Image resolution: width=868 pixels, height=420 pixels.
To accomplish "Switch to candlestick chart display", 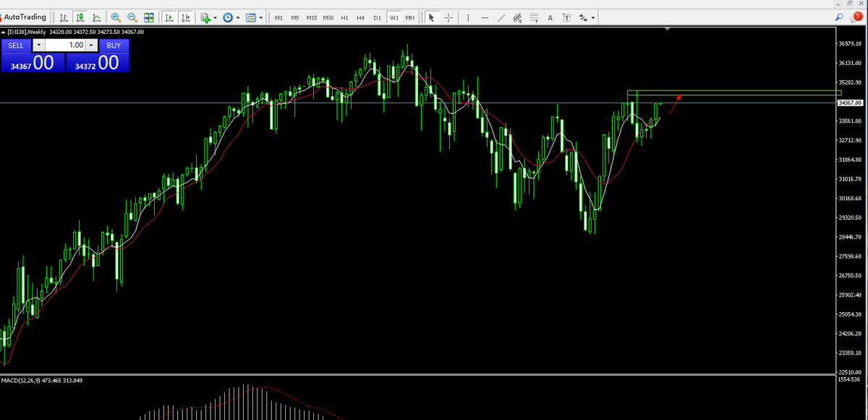I will (x=80, y=17).
